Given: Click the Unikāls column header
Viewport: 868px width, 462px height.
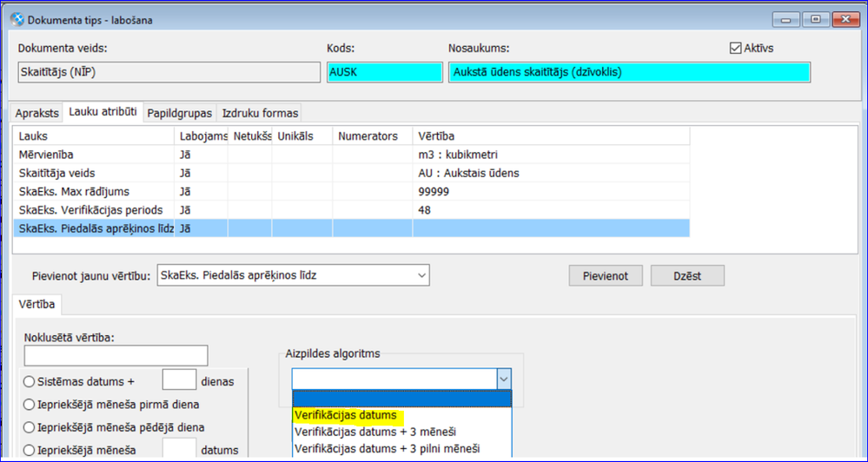Looking at the screenshot, I should [x=302, y=136].
